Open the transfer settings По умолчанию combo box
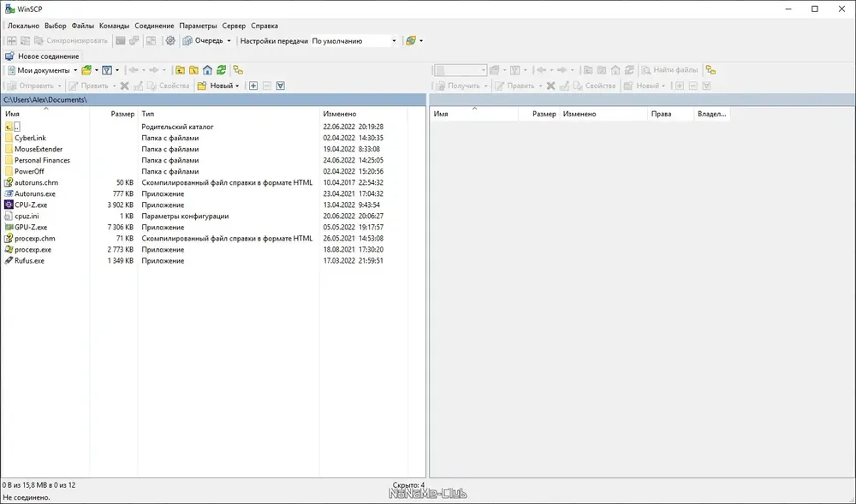856x504 pixels. [354, 41]
